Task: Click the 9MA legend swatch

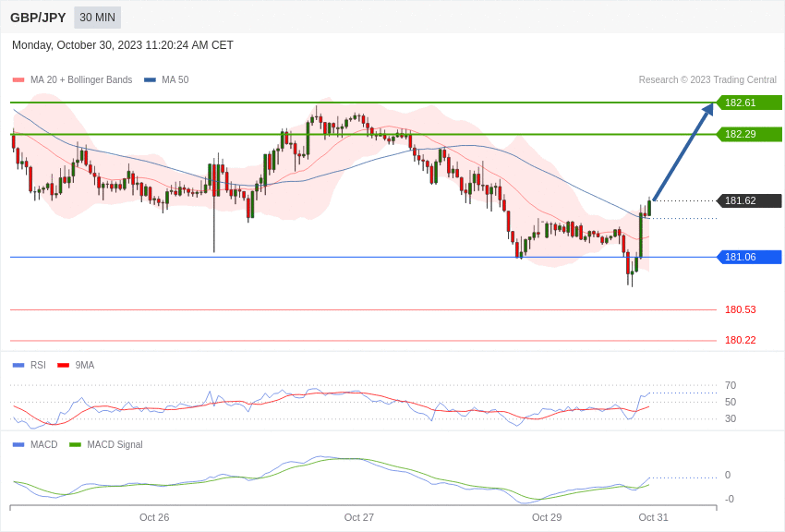Action: tap(64, 366)
